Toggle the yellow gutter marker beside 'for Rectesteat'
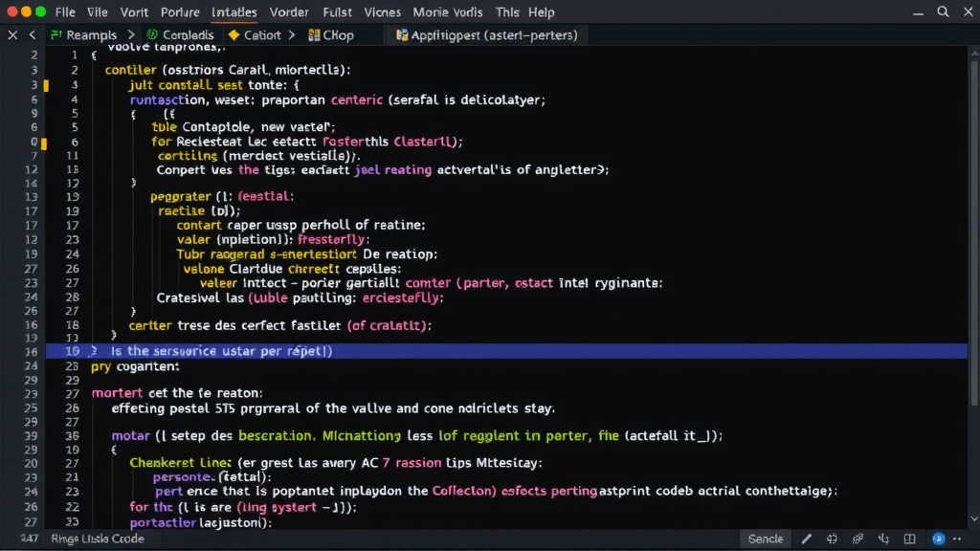980x551 pixels. click(x=45, y=143)
